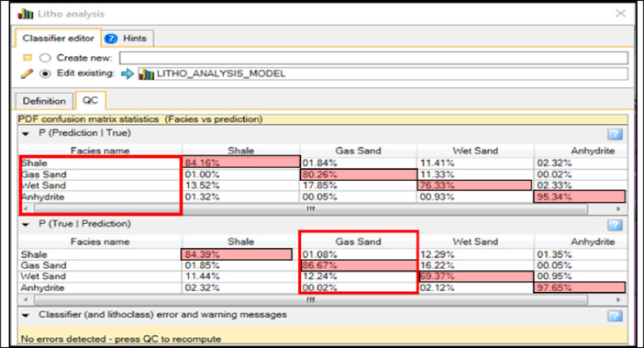Select the 76.33% Wet Sand cell

click(x=475, y=185)
